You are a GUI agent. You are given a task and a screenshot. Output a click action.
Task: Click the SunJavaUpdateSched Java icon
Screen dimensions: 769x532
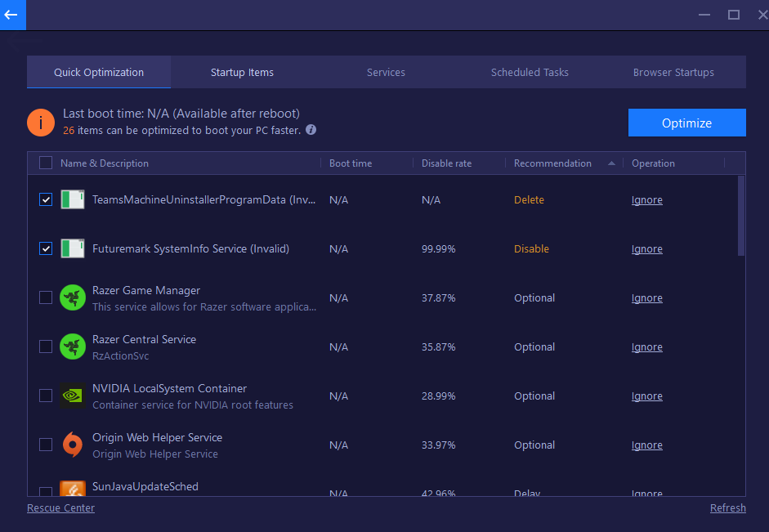73,489
